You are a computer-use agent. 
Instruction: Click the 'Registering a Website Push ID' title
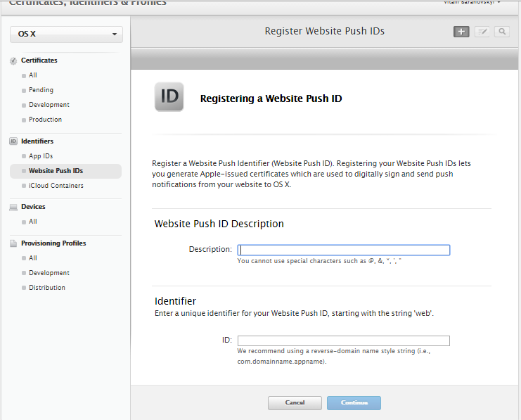(271, 98)
